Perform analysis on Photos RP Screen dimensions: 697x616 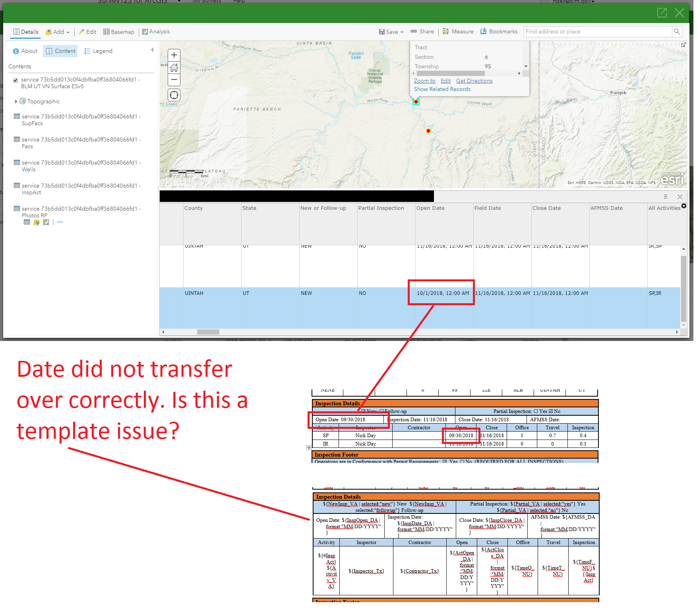(x=46, y=222)
